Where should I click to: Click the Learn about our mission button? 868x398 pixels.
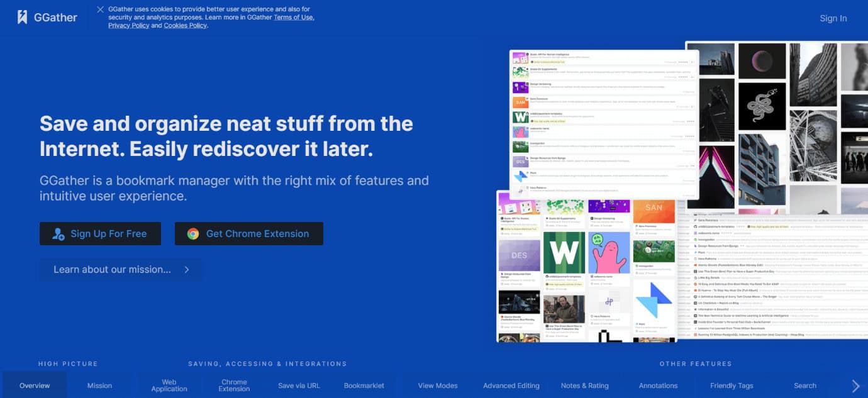point(121,269)
